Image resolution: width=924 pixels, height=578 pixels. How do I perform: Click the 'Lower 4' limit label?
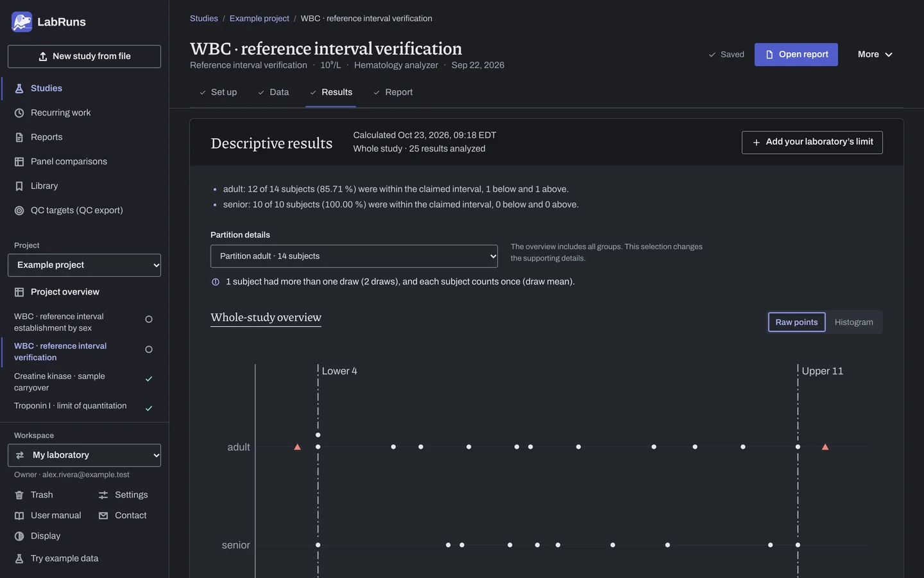click(339, 371)
